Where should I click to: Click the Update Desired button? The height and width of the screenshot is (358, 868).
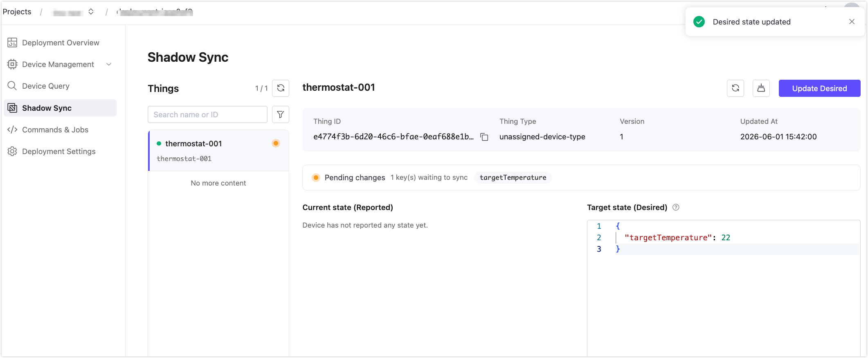819,88
